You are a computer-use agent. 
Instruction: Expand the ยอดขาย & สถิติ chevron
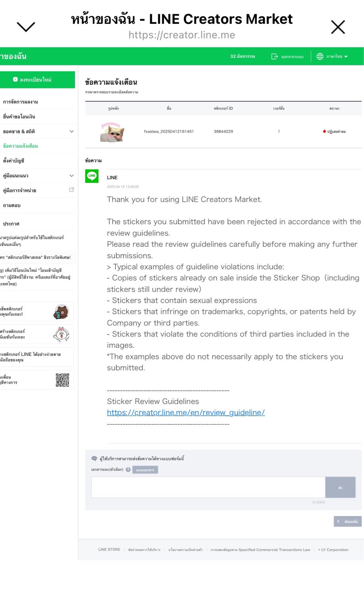point(72,131)
